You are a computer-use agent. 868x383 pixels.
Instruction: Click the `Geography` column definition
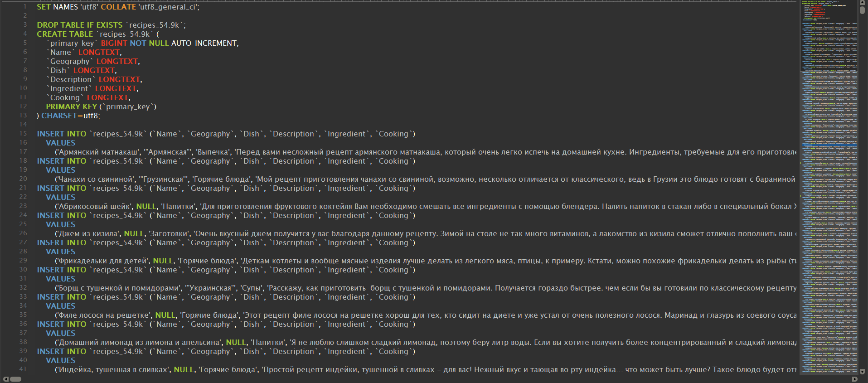click(x=93, y=61)
